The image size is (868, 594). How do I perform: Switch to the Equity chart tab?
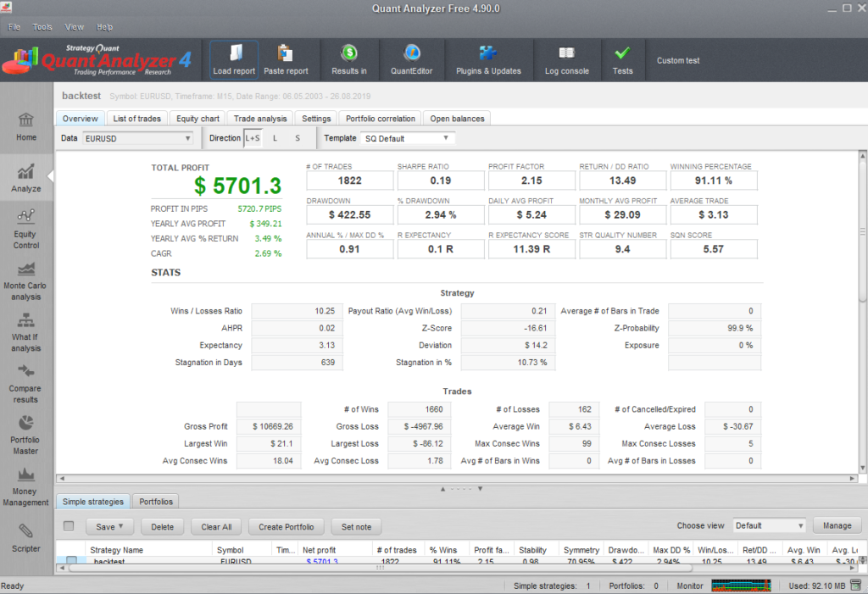(198, 119)
